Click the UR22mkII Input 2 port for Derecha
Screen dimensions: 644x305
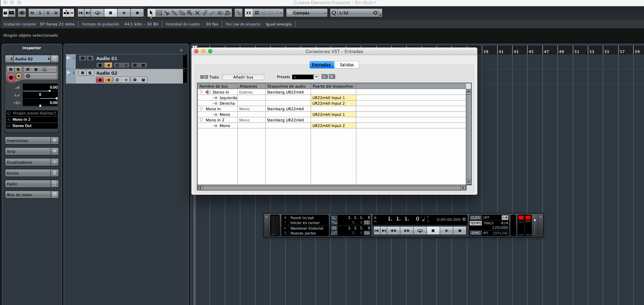(333, 103)
